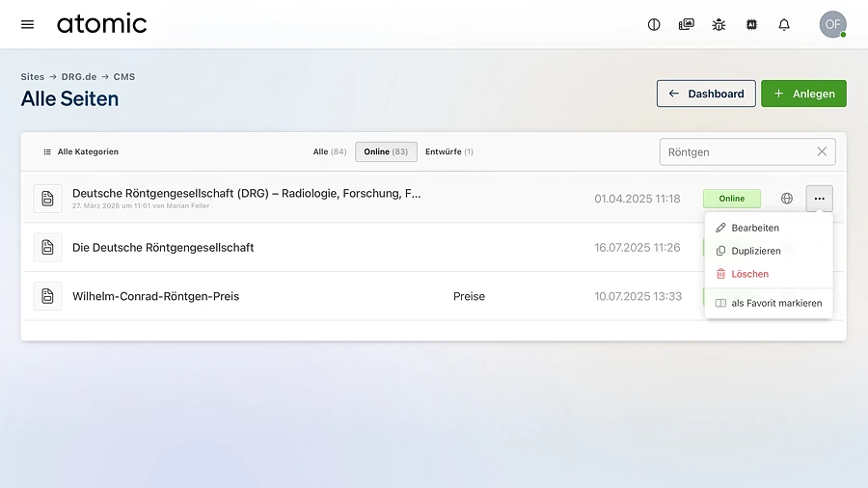Collapse the three-dots menu on first row

pos(819,199)
